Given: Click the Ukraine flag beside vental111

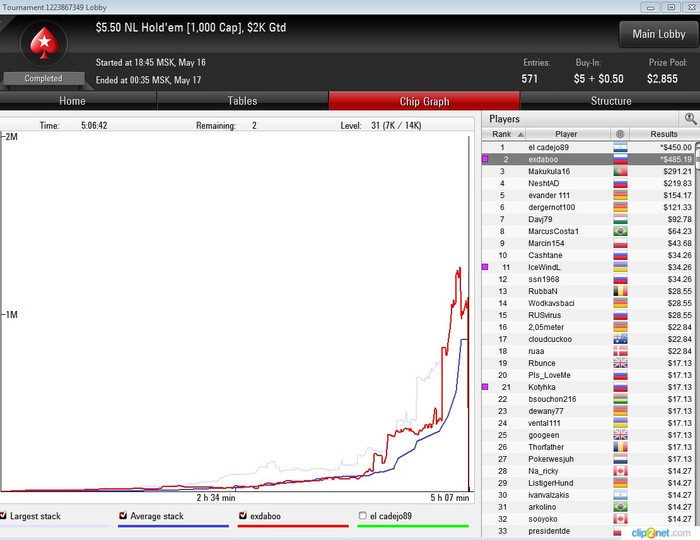Looking at the screenshot, I should (x=621, y=423).
